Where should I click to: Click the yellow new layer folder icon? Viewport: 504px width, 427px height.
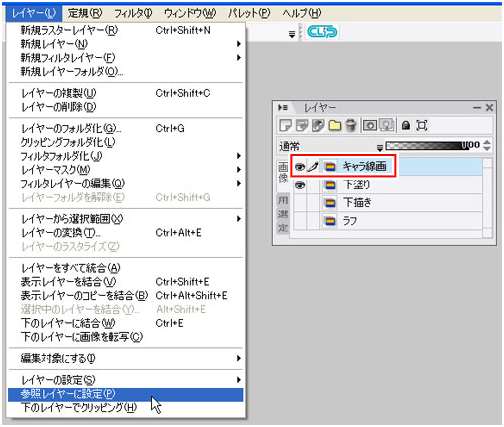tap(335, 126)
